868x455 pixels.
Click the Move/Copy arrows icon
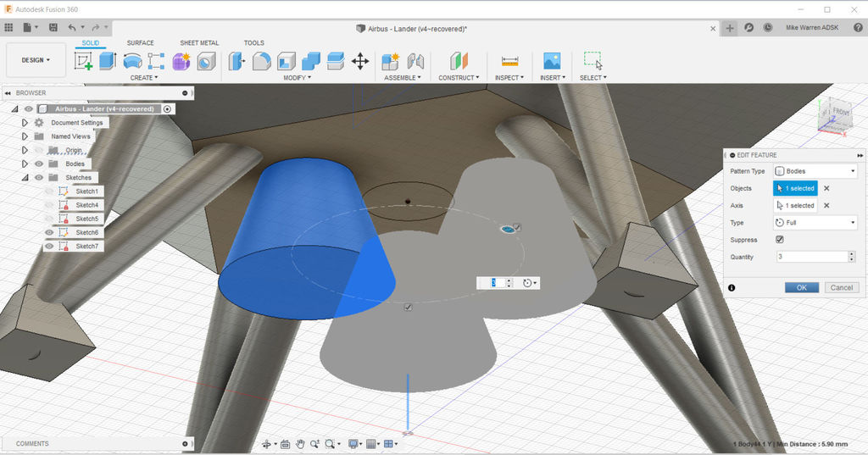[360, 61]
